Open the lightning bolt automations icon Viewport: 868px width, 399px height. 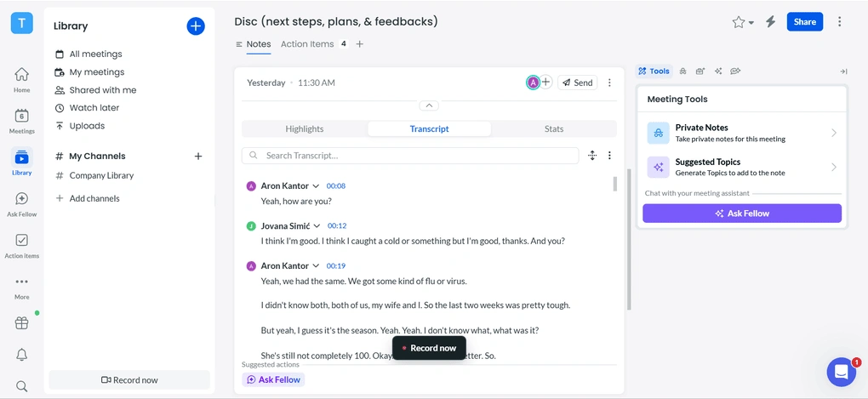pos(771,22)
